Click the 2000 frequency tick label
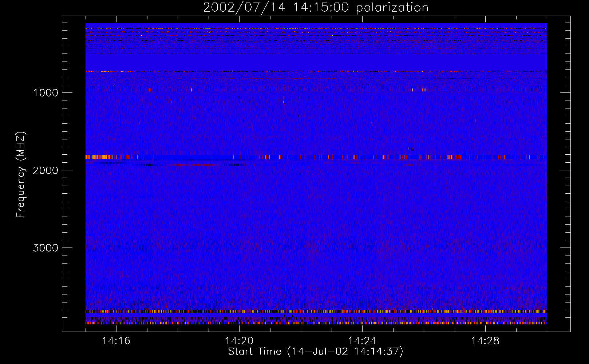Image resolution: width=589 pixels, height=364 pixels. pos(46,170)
